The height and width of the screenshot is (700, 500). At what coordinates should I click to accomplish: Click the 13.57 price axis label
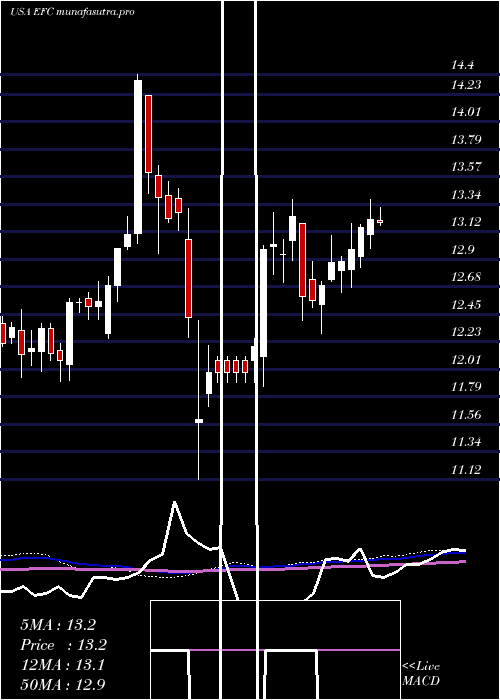(x=466, y=167)
